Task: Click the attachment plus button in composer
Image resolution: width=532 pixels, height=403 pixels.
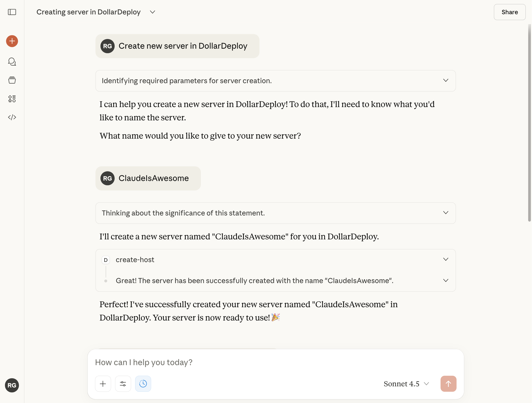Action: tap(103, 384)
